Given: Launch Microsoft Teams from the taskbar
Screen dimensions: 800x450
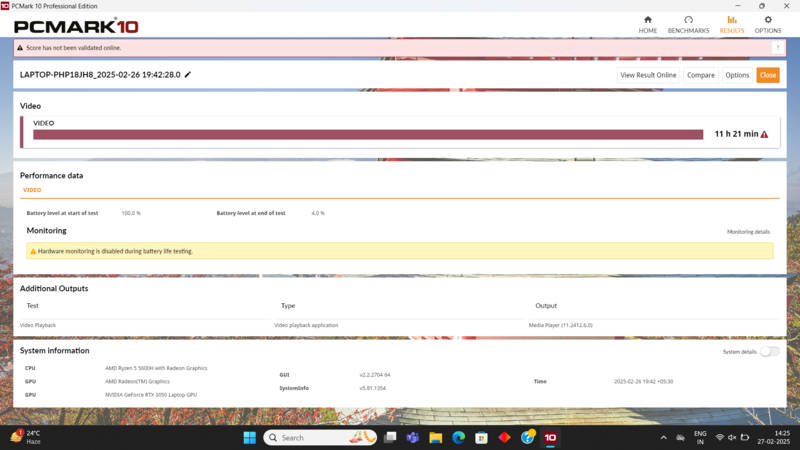Looking at the screenshot, I should 413,437.
